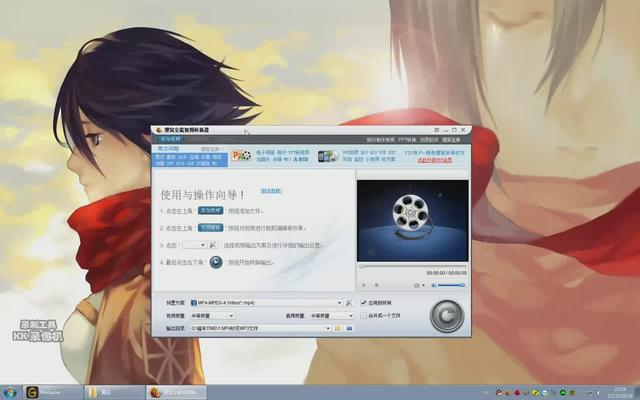Click the phone and disc promo icon
640x400 pixels.
(328, 156)
